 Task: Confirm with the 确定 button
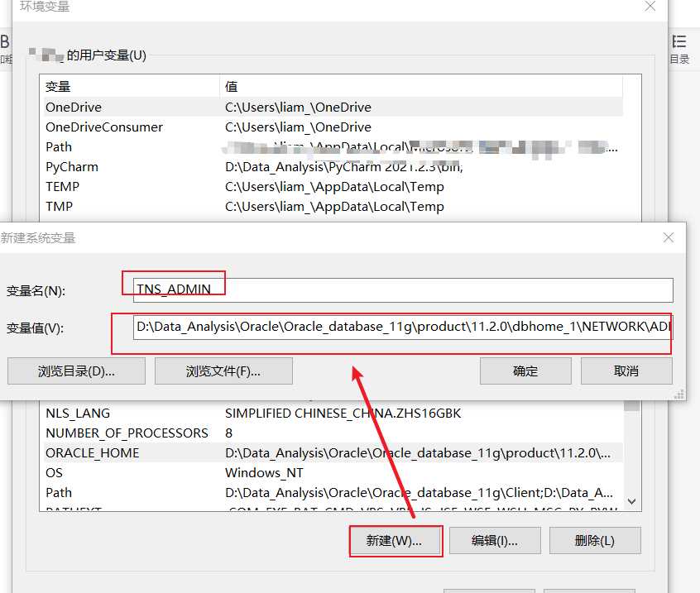(x=525, y=371)
